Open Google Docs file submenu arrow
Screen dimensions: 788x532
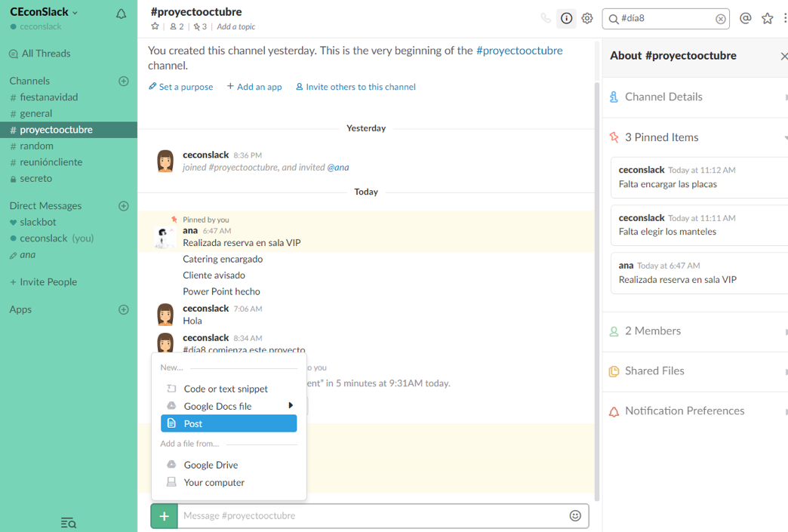(291, 405)
